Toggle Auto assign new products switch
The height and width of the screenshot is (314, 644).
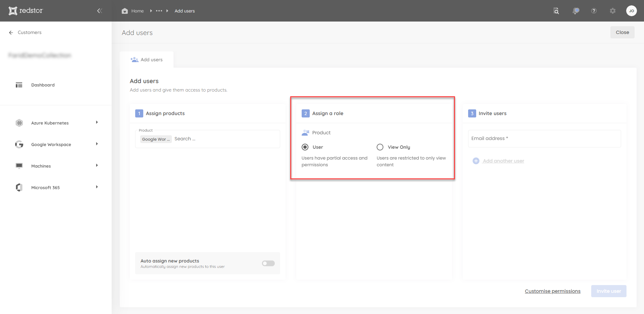tap(268, 263)
